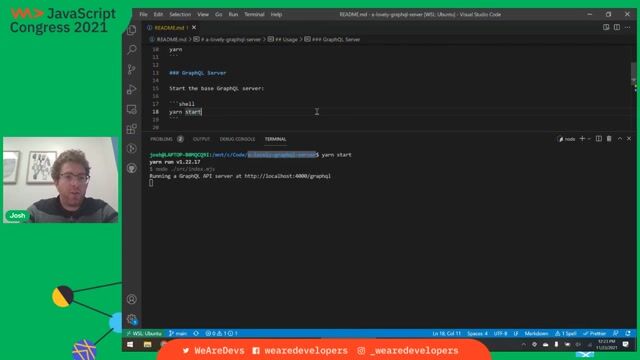Expand the new terminal launch profile dropdown
This screenshot has height=360, width=640.
point(589,139)
